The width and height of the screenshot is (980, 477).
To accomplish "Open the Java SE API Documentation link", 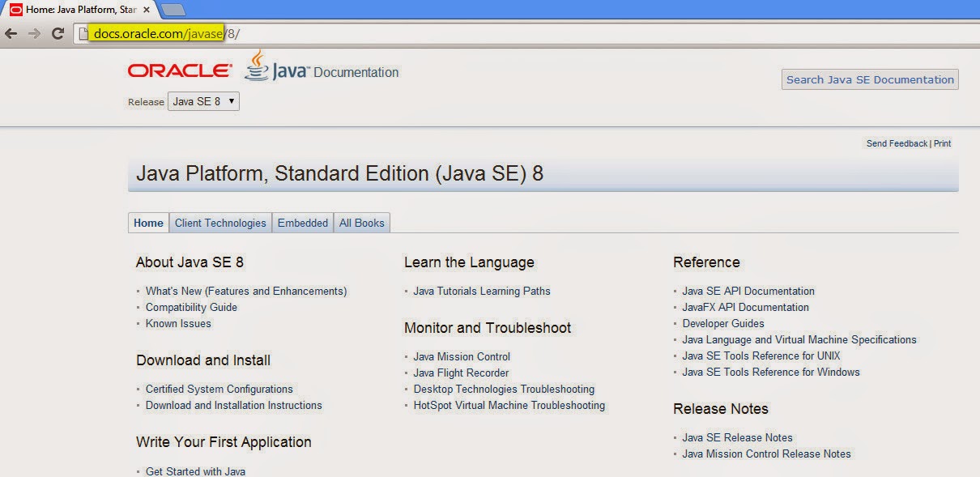I will pyautogui.click(x=748, y=291).
